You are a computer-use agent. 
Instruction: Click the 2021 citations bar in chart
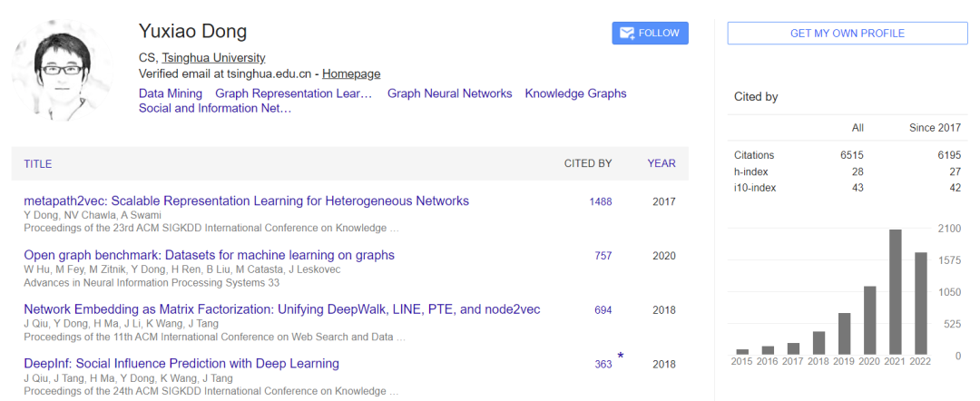coord(895,292)
